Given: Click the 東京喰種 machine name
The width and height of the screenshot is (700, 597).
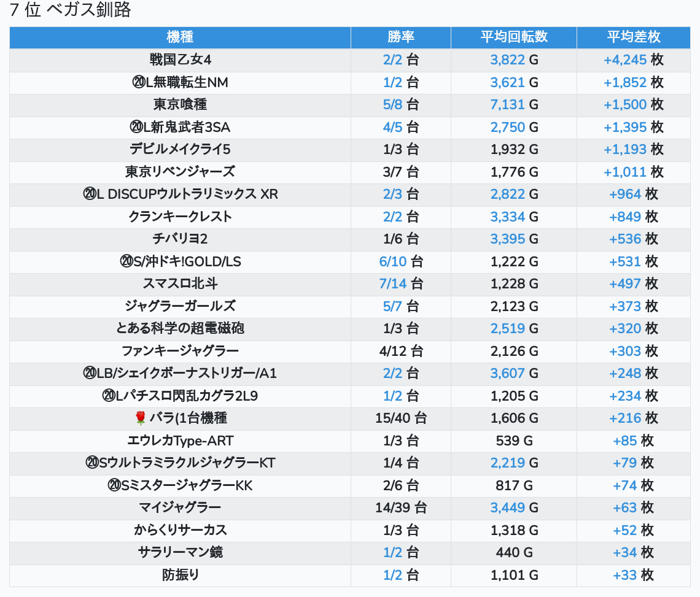Looking at the screenshot, I should (x=180, y=104).
